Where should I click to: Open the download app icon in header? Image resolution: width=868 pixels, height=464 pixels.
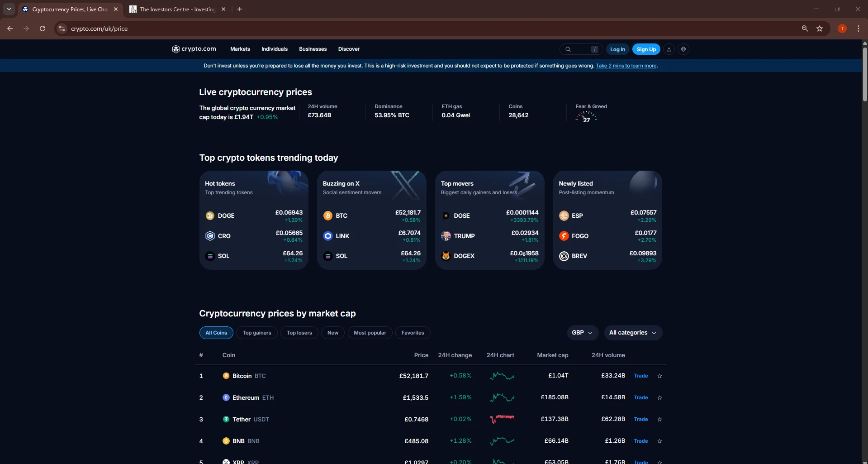(x=669, y=49)
